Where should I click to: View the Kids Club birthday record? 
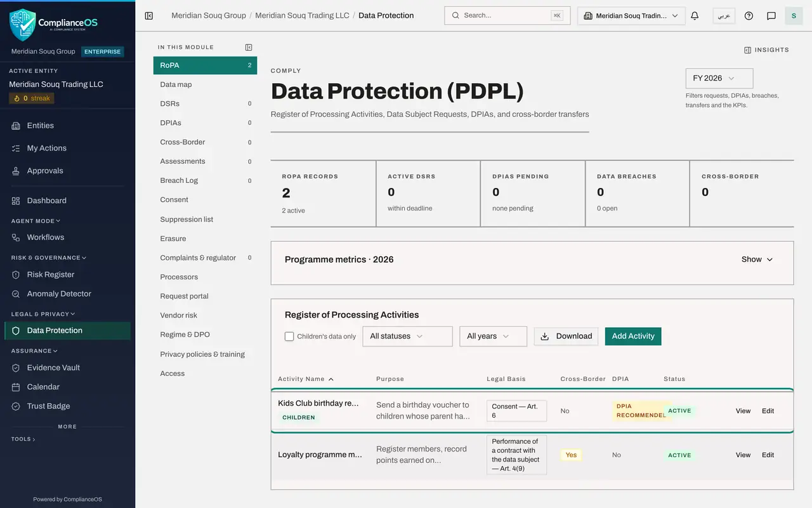[743, 411]
